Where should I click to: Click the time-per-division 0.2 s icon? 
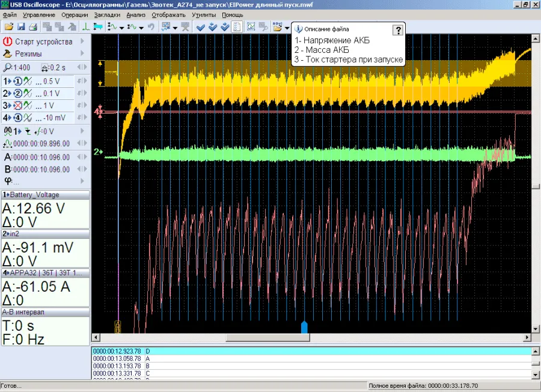point(45,67)
